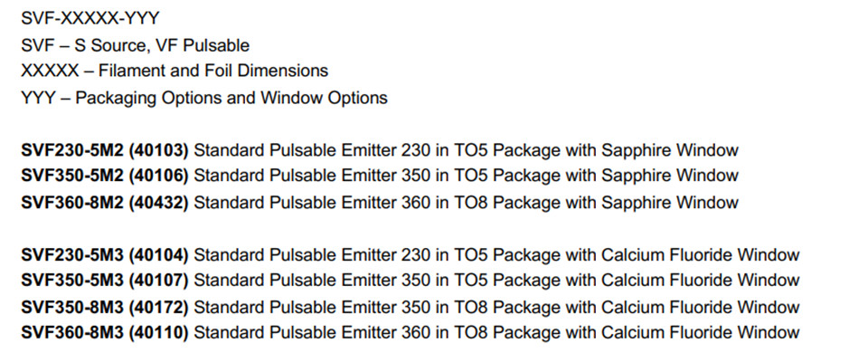Select the SVF230-5M3 (40104) part number

click(x=105, y=255)
